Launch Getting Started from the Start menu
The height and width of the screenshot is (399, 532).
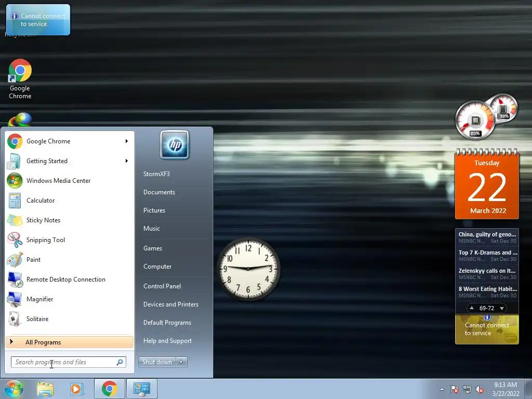(x=70, y=161)
